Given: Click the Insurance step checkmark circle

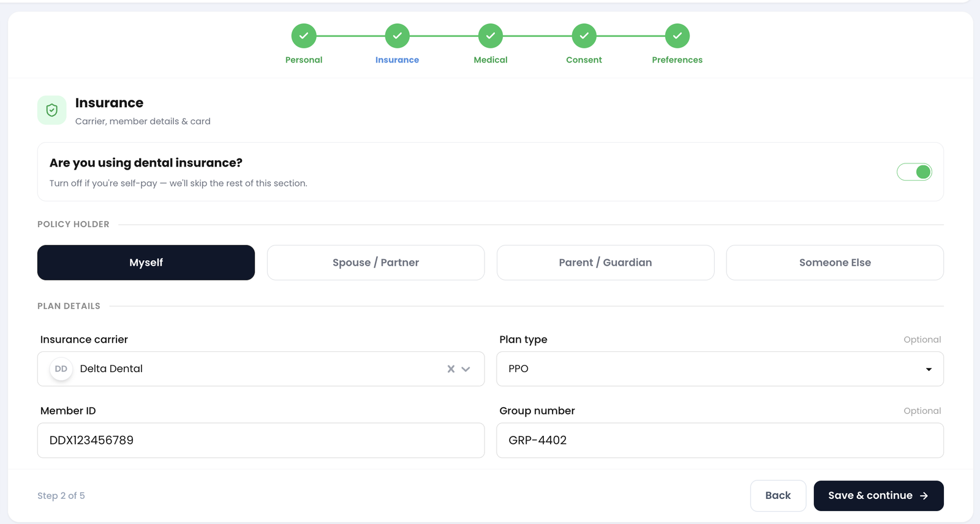Looking at the screenshot, I should (x=397, y=36).
